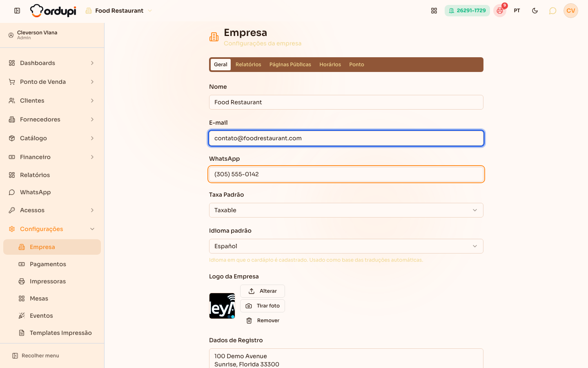This screenshot has height=368, width=588.
Task: Toggle dark mode moon icon
Action: (535, 11)
